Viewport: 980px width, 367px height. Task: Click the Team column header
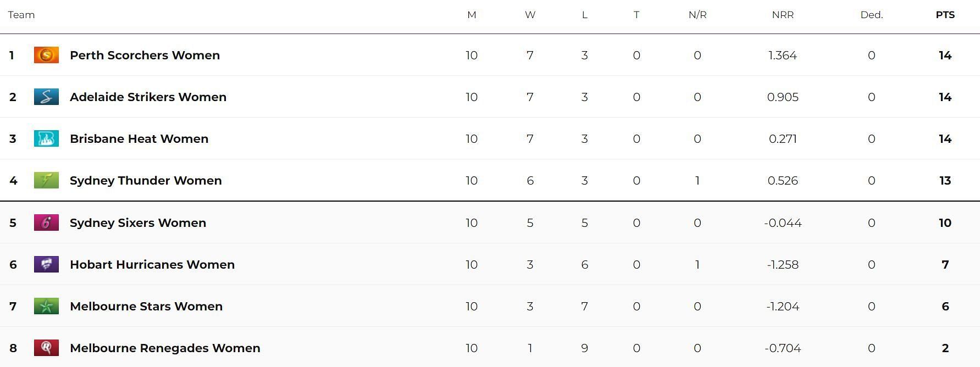(21, 15)
